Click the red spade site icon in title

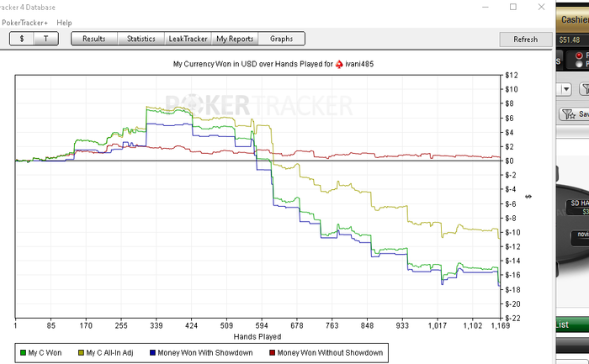tap(339, 64)
